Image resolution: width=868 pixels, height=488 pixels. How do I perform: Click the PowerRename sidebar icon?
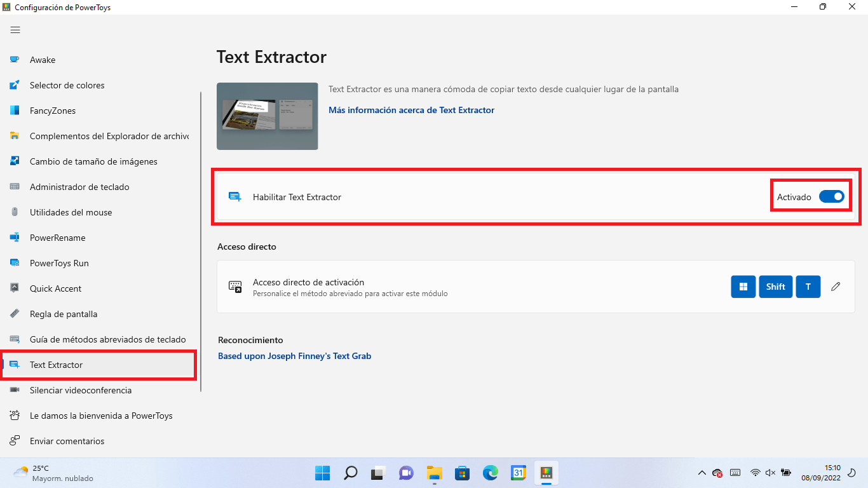[15, 238]
